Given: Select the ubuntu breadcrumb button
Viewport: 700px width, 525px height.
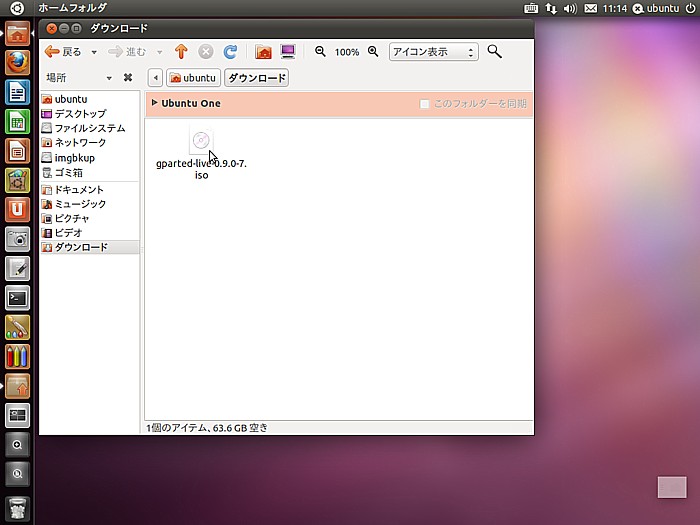Looking at the screenshot, I should pyautogui.click(x=193, y=78).
